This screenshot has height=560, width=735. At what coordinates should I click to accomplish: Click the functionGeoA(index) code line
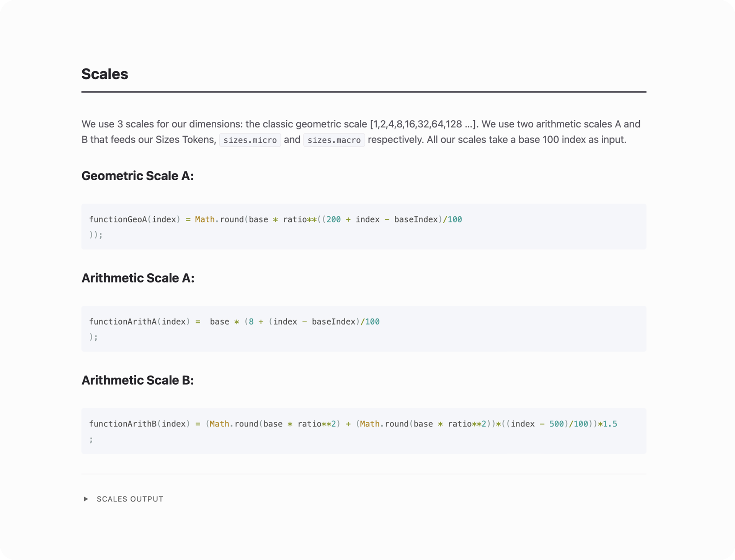click(275, 219)
